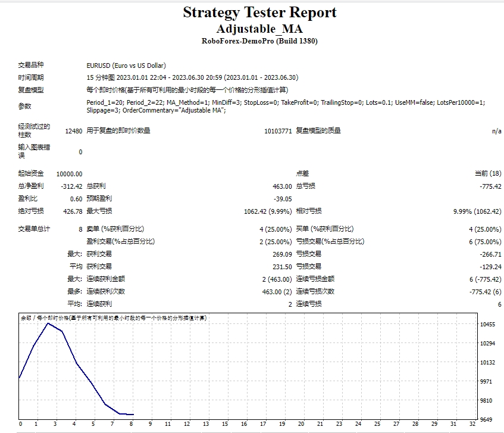504x433 pixels.
Task: Click the "复盘模型的质量" label
Action: (x=318, y=130)
